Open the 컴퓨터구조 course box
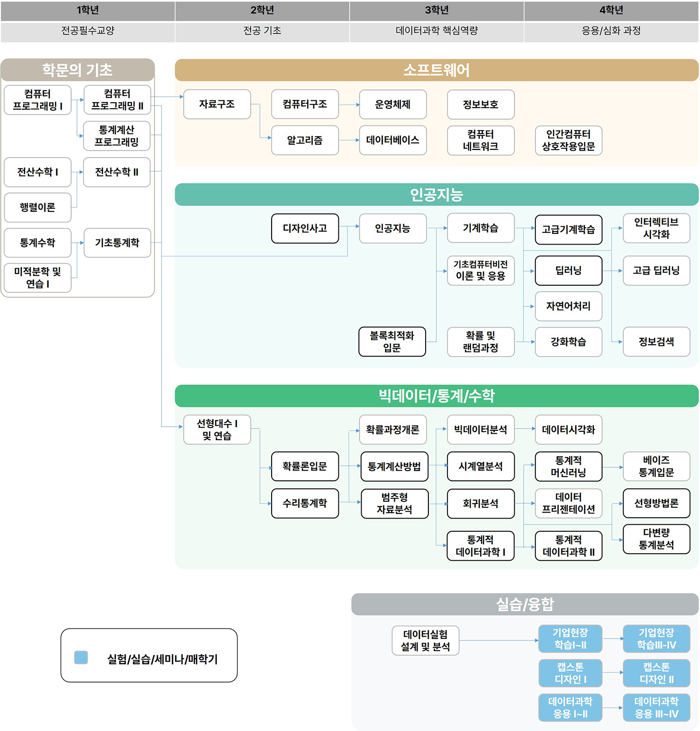Image resolution: width=700 pixels, height=731 pixels. [305, 104]
